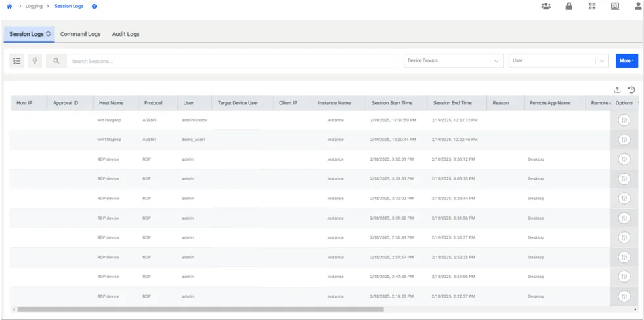Open the help question mark icon

(x=95, y=6)
